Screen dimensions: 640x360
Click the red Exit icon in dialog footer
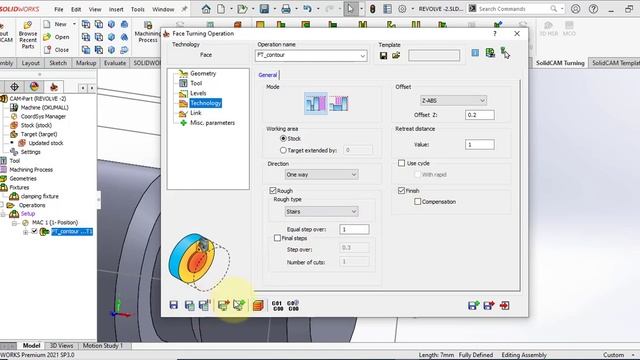pos(504,305)
